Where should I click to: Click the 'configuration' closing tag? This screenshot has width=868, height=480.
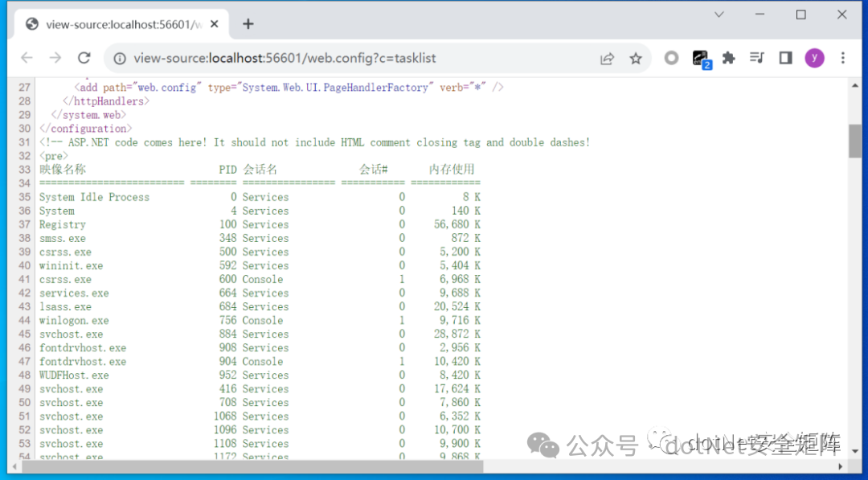coord(86,129)
